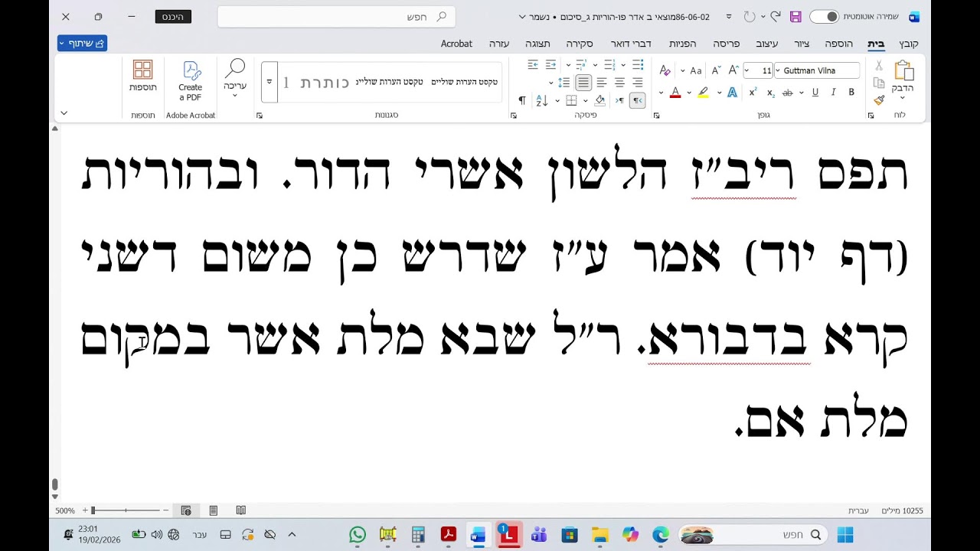
Task: Open the underline style dropdown arrow
Action: (802, 93)
